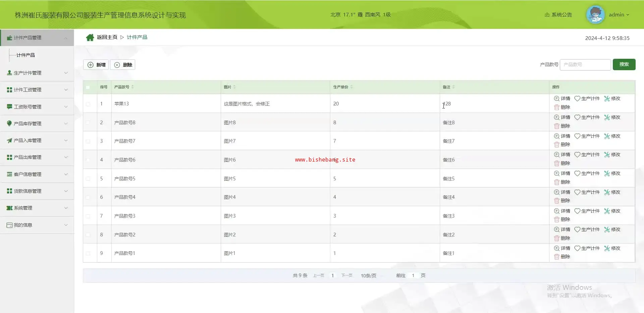Open the admin account dropdown arrow
This screenshot has height=313, width=644.
click(628, 15)
